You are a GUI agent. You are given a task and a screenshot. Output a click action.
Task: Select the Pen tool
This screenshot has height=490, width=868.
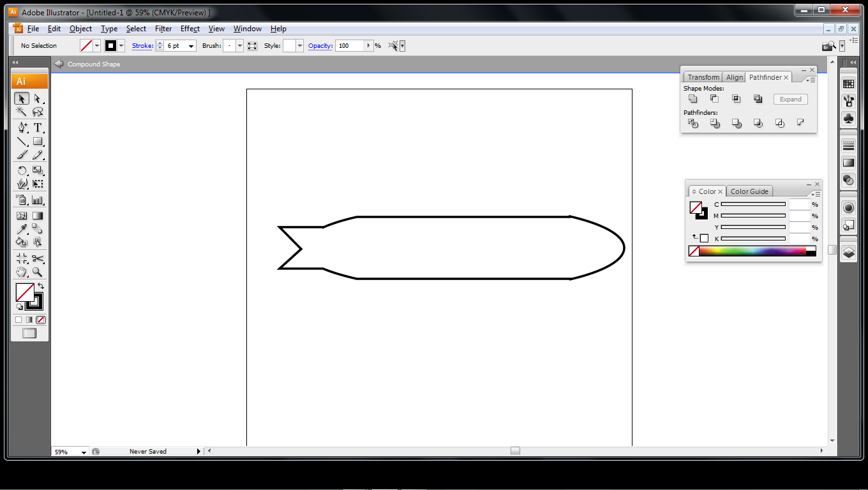click(22, 128)
